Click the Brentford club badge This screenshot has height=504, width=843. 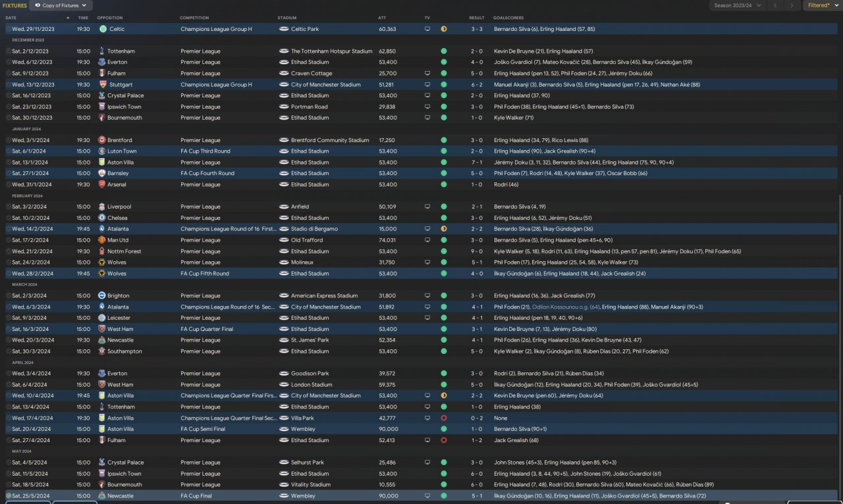102,140
